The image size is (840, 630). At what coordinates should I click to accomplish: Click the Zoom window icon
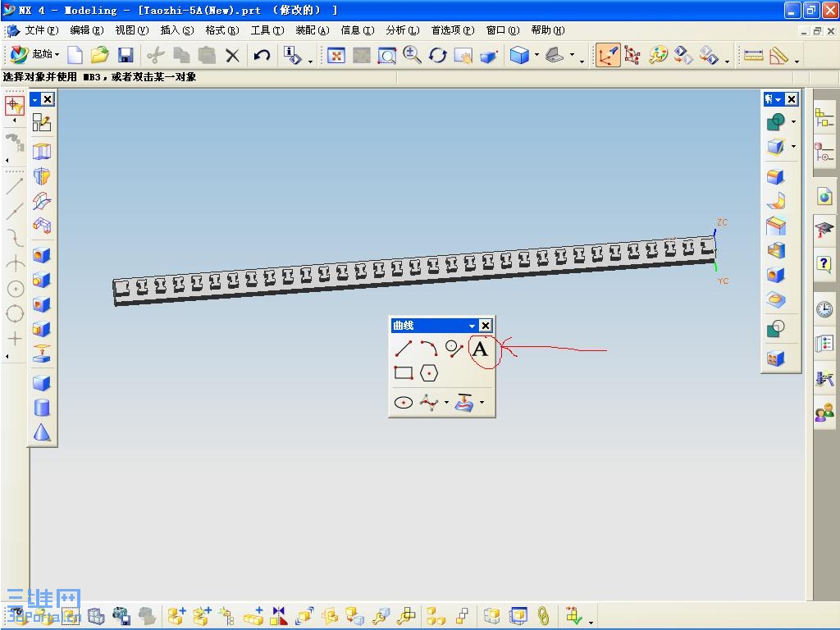pos(387,55)
